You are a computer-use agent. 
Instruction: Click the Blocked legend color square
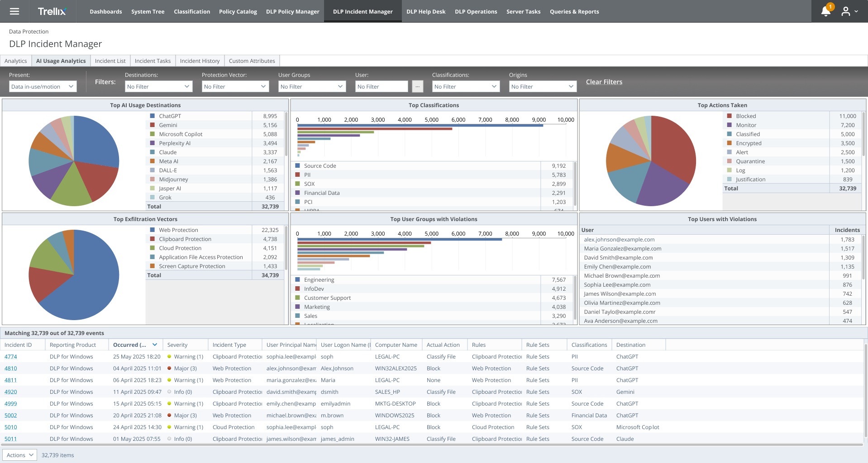tap(730, 116)
